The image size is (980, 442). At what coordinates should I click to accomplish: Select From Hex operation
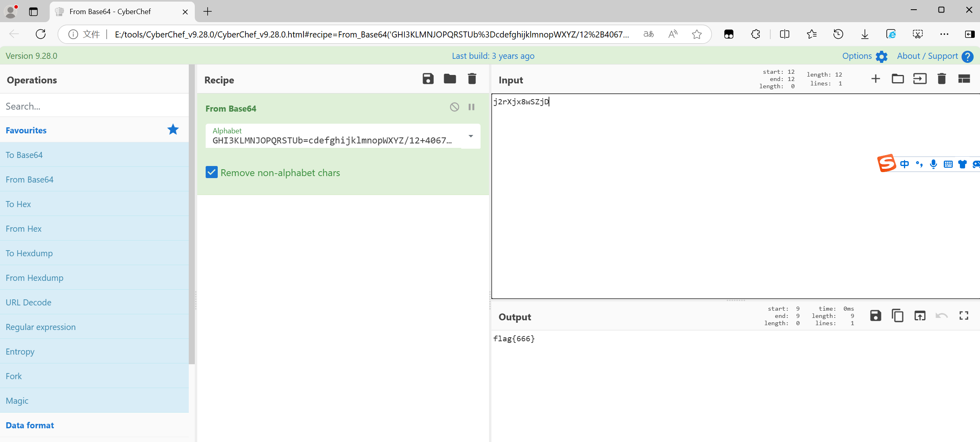[94, 228]
